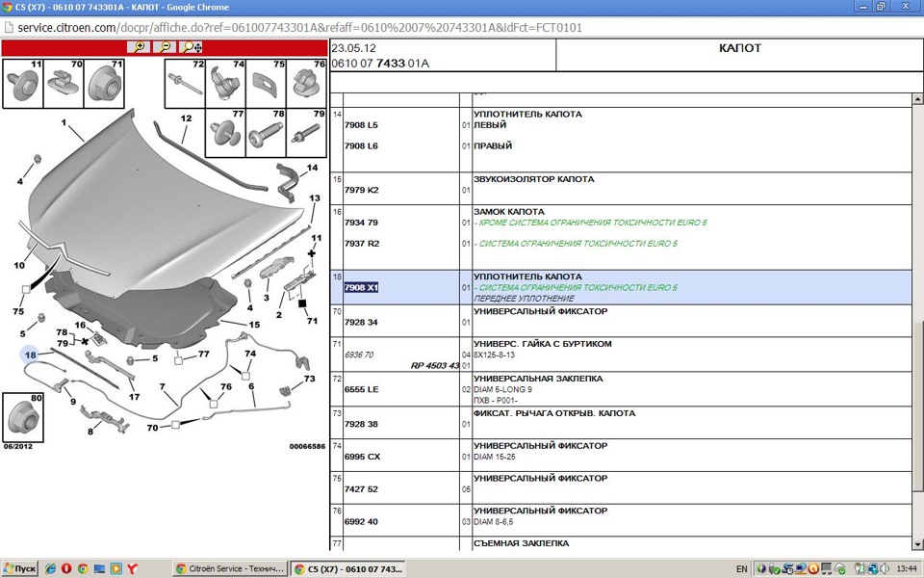Click the parts list scrollbar down arrow

pyautogui.click(x=917, y=544)
